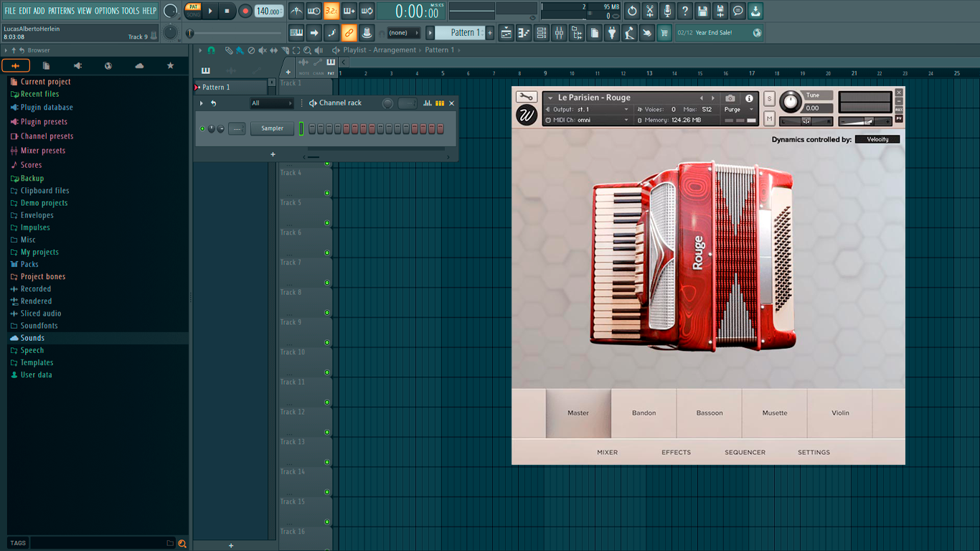Image resolution: width=980 pixels, height=551 pixels.
Task: Toggle playlist snap magnet icon
Action: pos(211,50)
